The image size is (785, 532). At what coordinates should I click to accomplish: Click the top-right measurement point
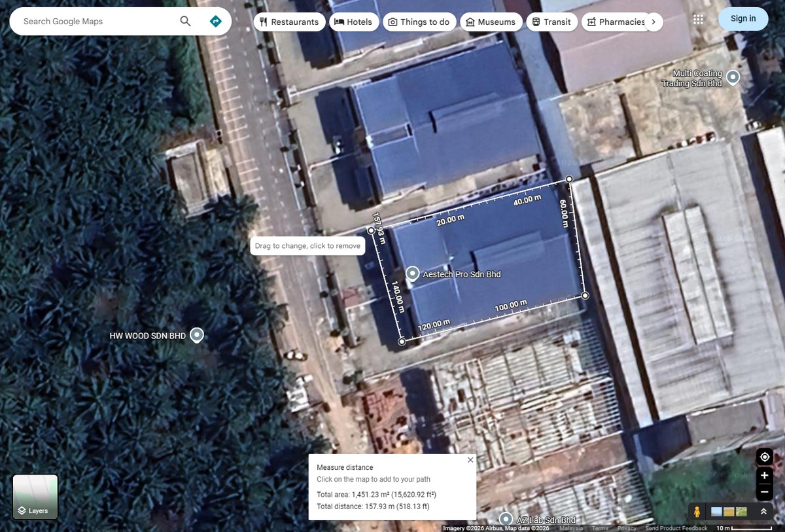tap(569, 179)
